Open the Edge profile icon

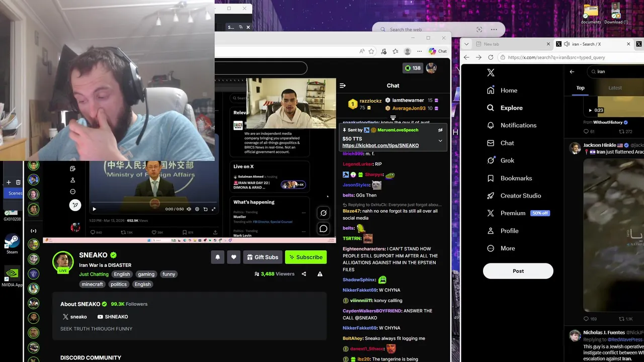point(408,51)
